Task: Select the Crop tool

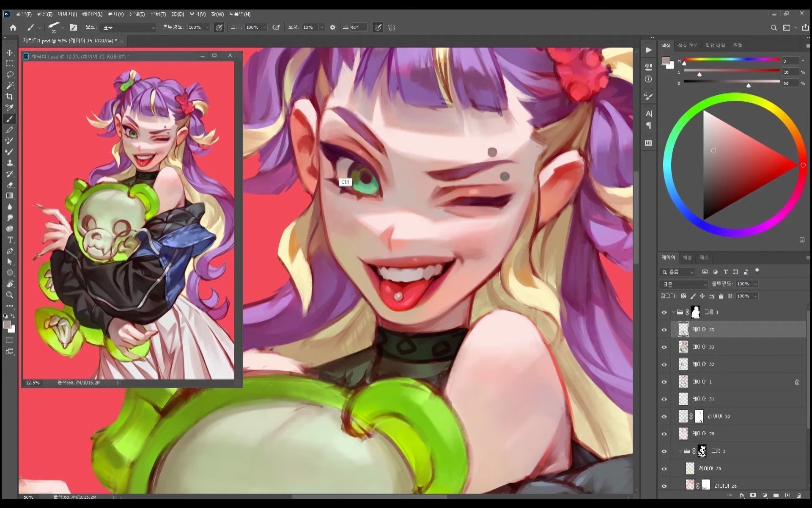Action: click(9, 97)
